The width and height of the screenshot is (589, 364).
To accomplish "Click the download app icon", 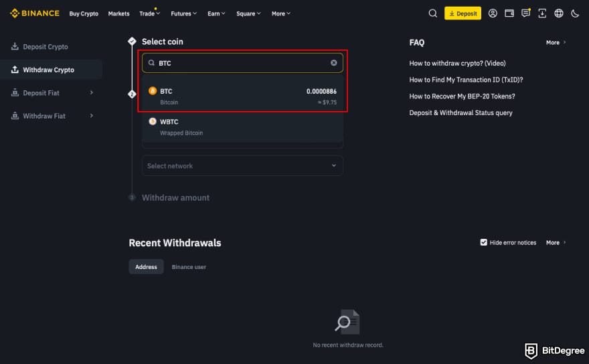I will click(542, 13).
